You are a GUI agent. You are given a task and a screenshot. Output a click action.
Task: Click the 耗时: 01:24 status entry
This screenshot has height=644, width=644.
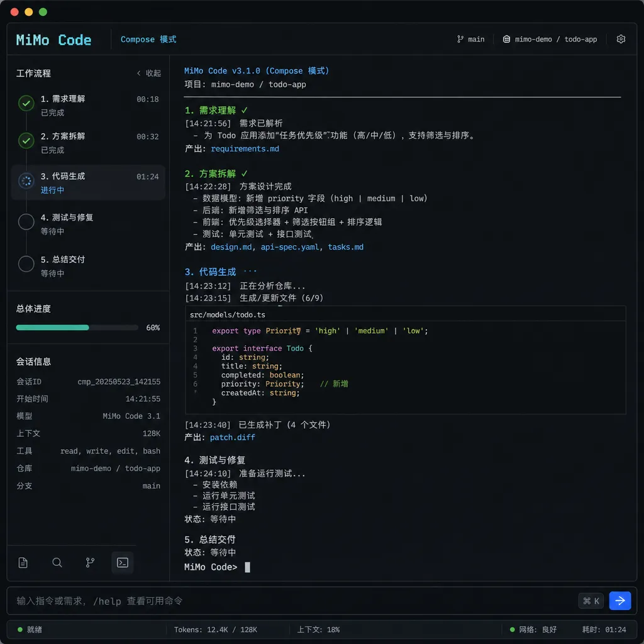[x=604, y=630]
